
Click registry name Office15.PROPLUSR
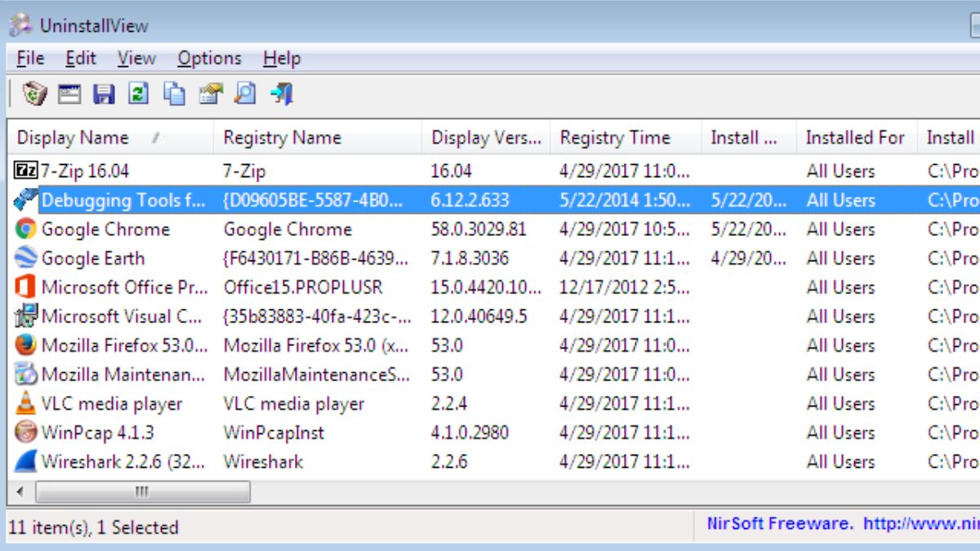(303, 287)
